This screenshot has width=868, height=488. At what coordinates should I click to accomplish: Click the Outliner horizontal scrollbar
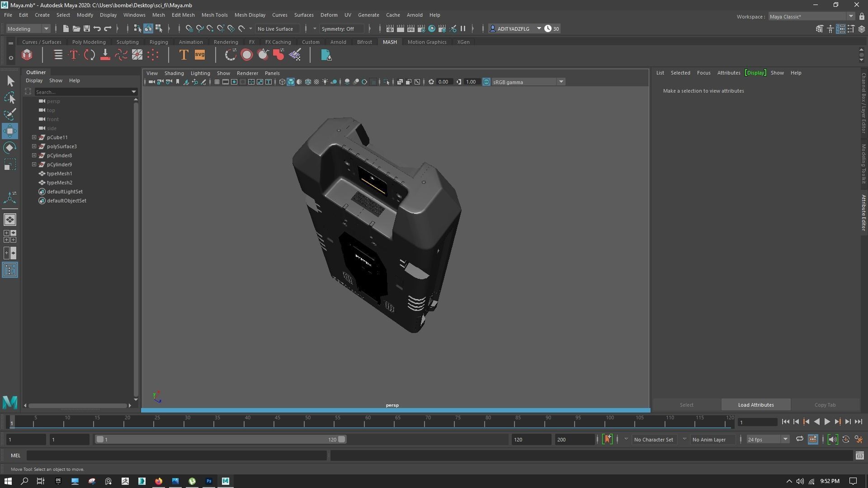[x=78, y=405]
